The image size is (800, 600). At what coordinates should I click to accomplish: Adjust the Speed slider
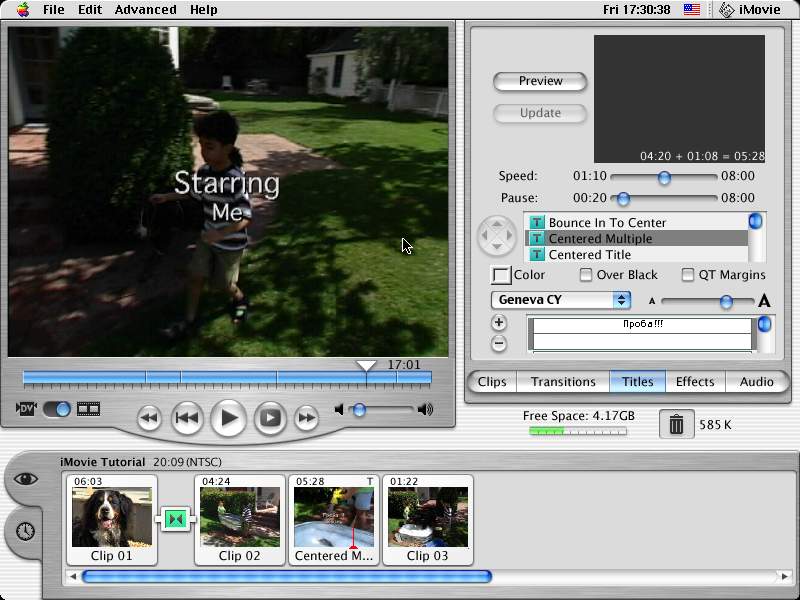664,177
